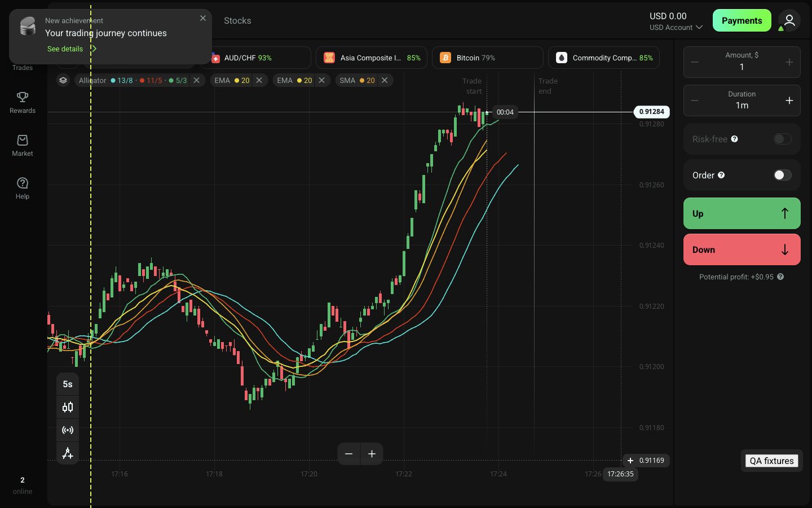Image resolution: width=812 pixels, height=508 pixels.
Task: Open the Market shop icon
Action: tap(23, 146)
